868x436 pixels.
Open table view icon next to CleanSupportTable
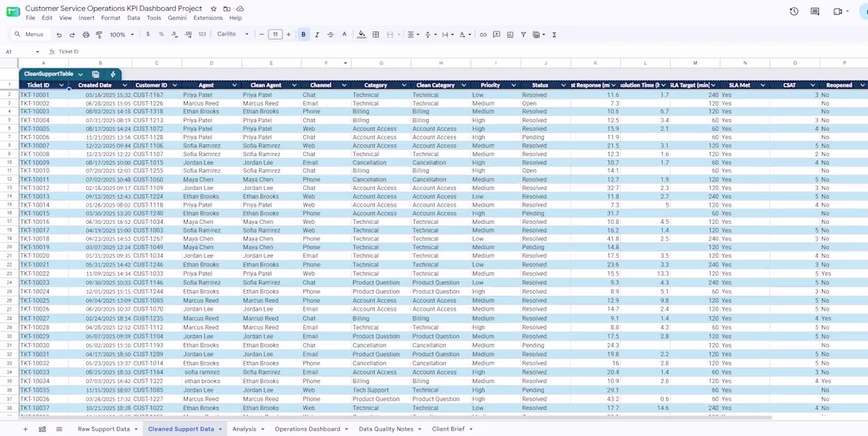(x=95, y=74)
